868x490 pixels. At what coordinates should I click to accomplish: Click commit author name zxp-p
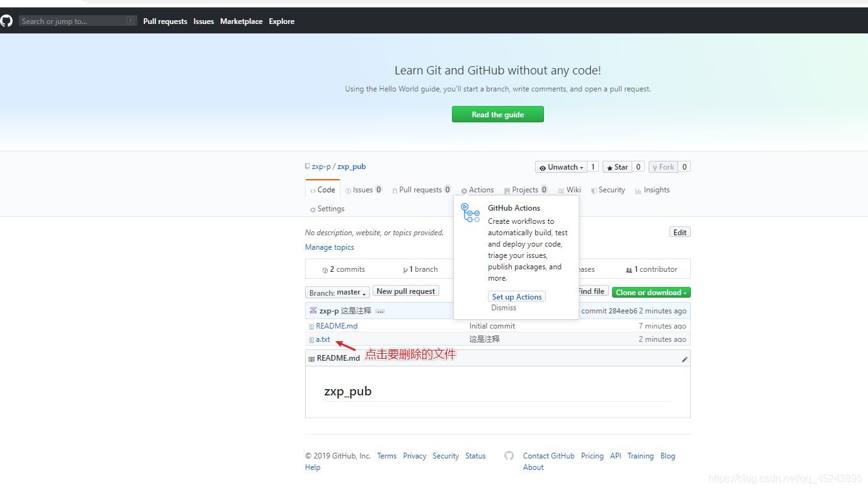pos(329,311)
